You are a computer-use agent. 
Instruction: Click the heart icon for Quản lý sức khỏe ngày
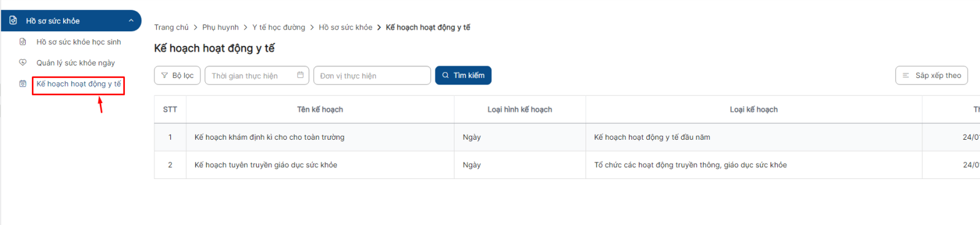coord(23,63)
